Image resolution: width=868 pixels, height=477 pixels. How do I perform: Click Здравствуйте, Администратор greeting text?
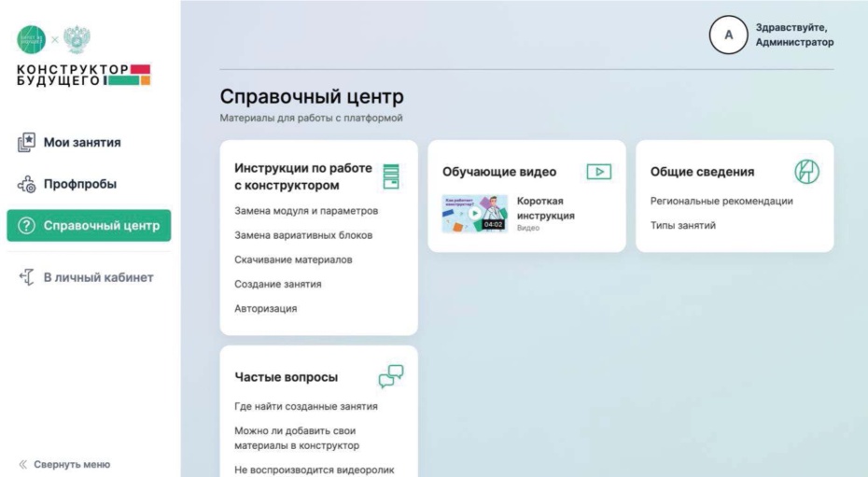(794, 35)
